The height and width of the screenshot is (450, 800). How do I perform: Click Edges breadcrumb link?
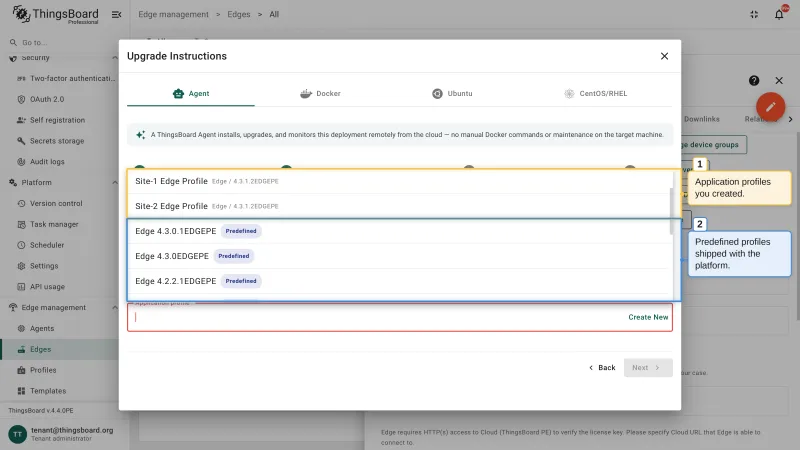tap(239, 14)
